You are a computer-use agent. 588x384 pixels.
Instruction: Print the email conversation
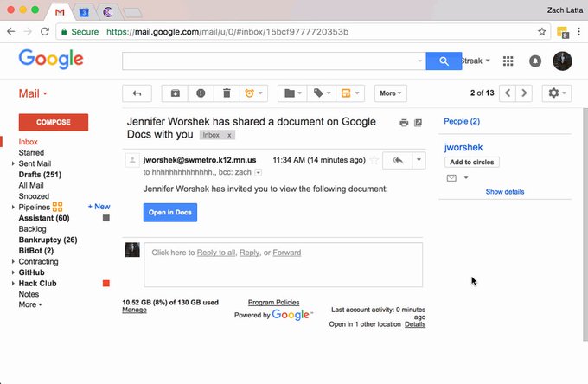(x=404, y=123)
